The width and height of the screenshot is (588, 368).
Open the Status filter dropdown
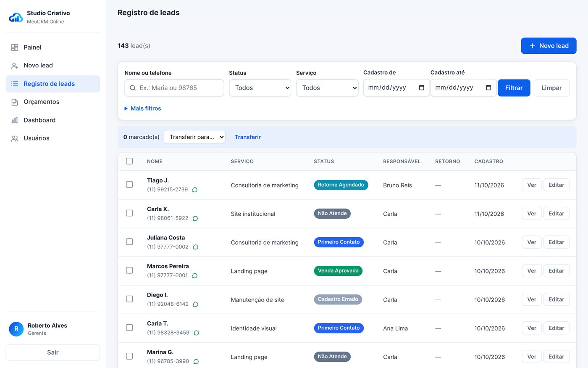coord(260,88)
